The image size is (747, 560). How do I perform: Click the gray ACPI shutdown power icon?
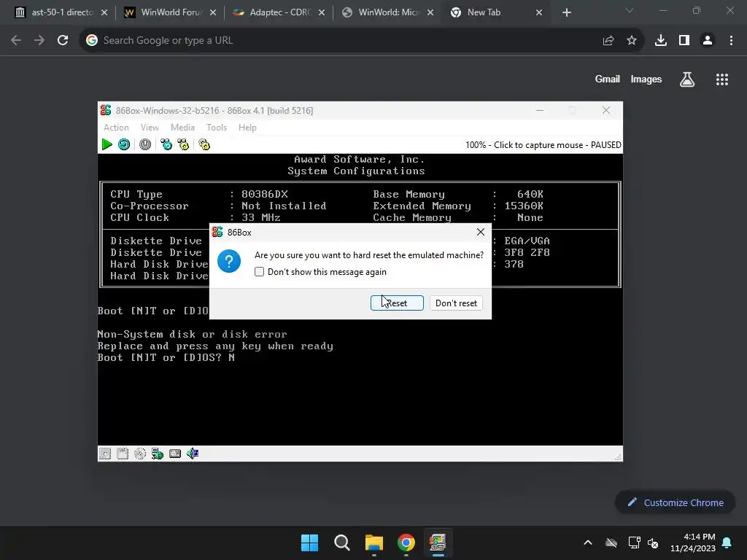click(x=145, y=144)
